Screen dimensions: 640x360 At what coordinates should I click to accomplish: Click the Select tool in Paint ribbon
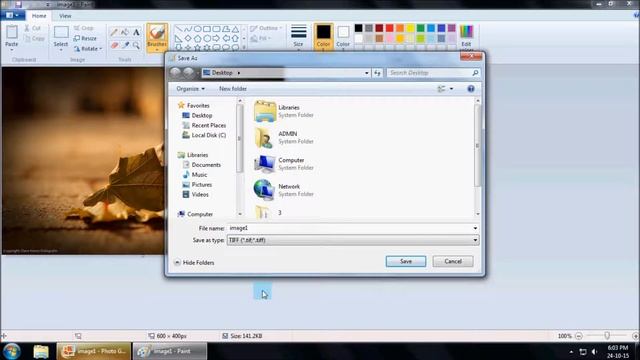click(x=61, y=37)
